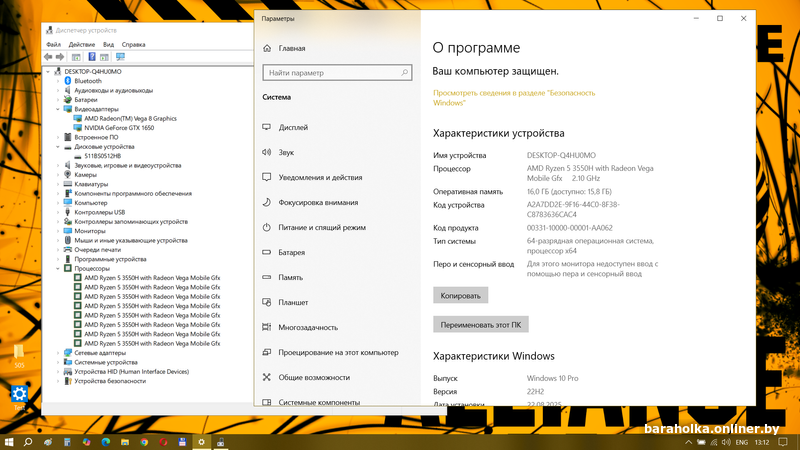Open Google Chrome from the taskbar
The height and width of the screenshot is (450, 800).
(x=144, y=442)
